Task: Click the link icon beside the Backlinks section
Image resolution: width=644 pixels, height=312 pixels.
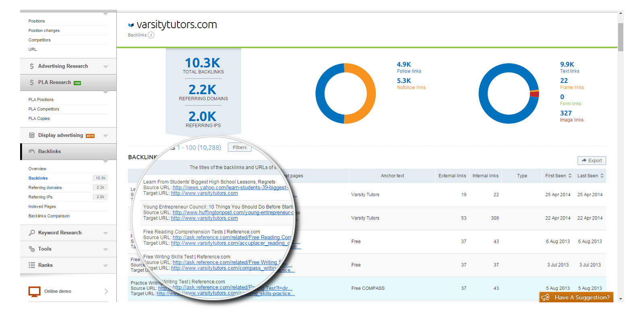Action: [32, 151]
